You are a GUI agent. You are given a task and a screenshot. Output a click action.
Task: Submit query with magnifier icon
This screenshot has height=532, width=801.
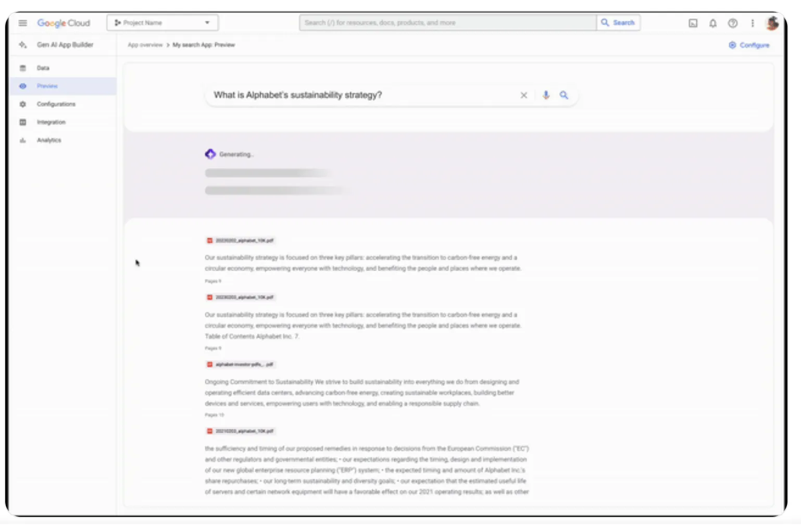coord(564,95)
